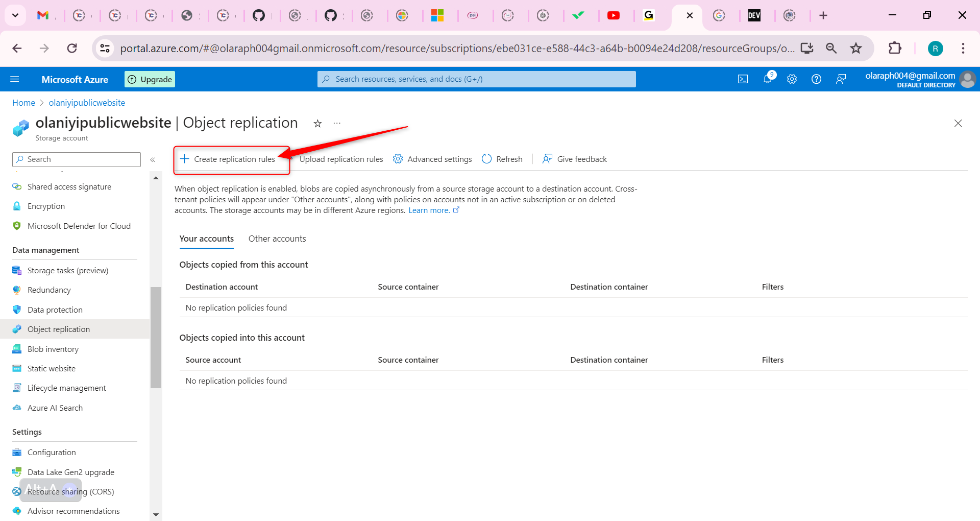
Task: Switch to the Other accounts tab
Action: pos(277,239)
